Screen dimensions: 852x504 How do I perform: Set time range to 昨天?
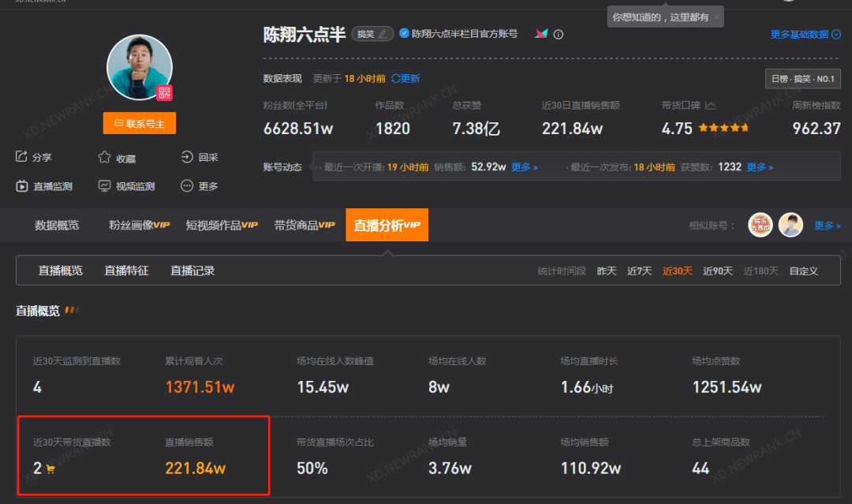(607, 271)
